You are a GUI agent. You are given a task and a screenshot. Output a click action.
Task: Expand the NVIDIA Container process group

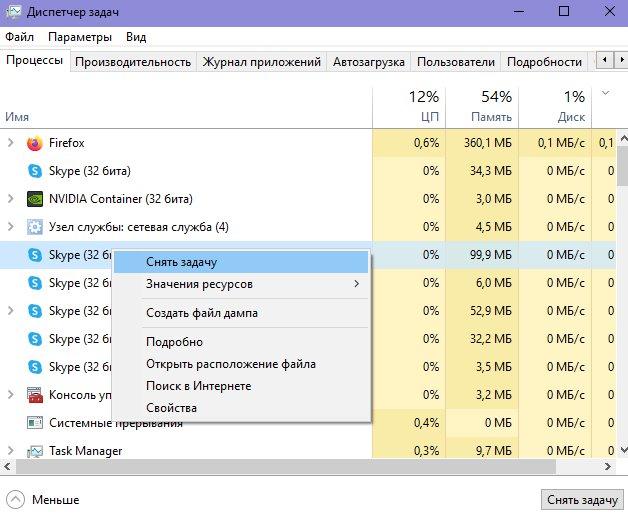tap(11, 199)
